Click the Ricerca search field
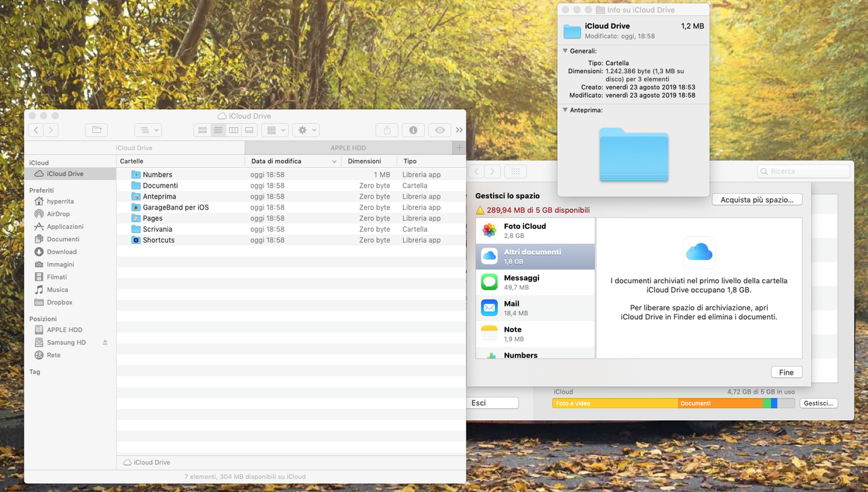The image size is (868, 492). 804,171
